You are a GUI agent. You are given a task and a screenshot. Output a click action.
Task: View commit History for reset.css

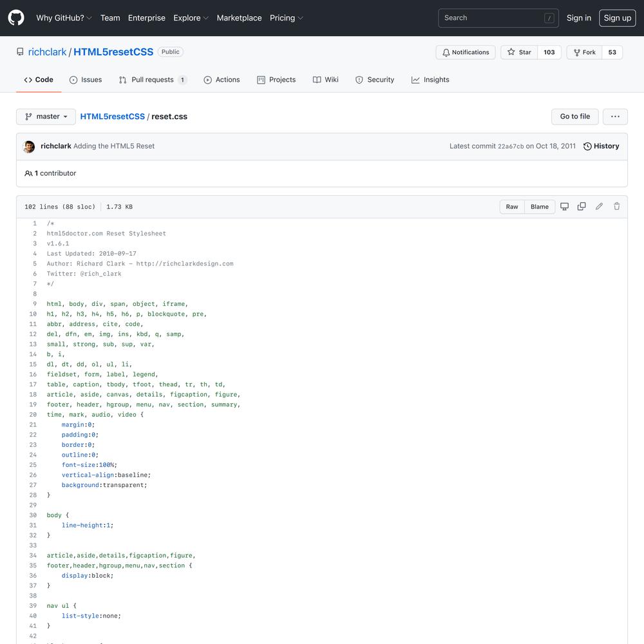[x=601, y=146]
